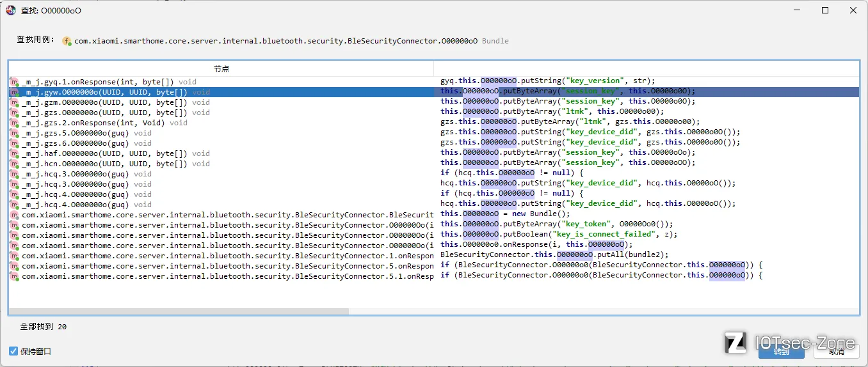Image resolution: width=868 pixels, height=367 pixels.
Task: Select the _m_j.hcn.O000000o(UUID, UUID, byte[]) row
Action: click(115, 164)
